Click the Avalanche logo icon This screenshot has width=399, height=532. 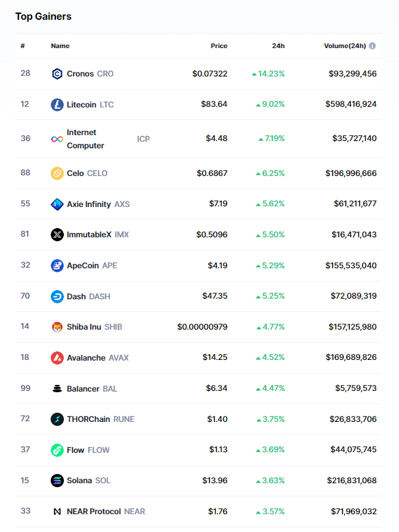pos(57,358)
